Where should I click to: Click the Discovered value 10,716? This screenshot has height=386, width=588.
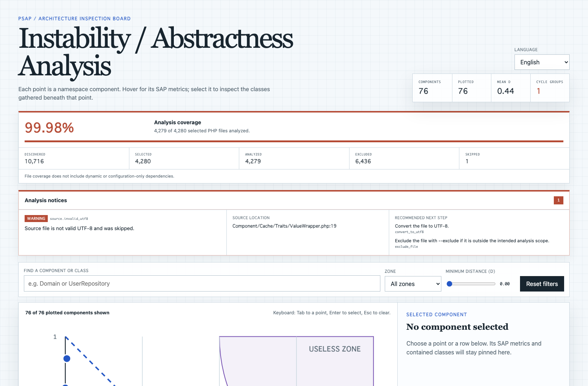pos(34,161)
